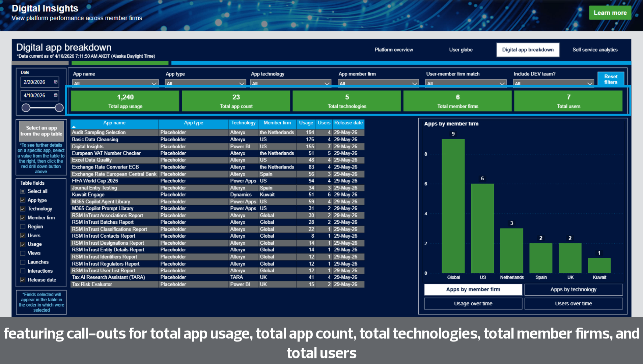This screenshot has width=643, height=364.
Task: Expand the App member firm dropdown
Action: pyautogui.click(x=378, y=84)
